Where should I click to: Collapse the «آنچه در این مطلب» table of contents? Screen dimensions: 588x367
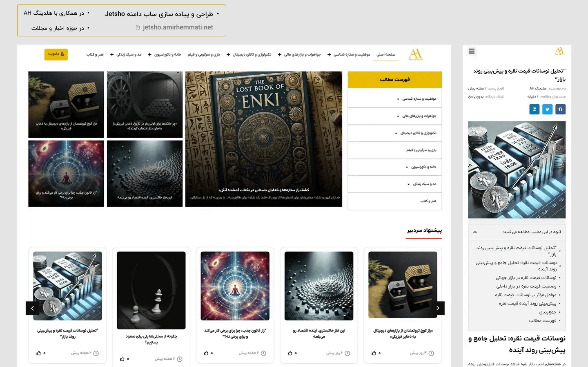[x=475, y=232]
